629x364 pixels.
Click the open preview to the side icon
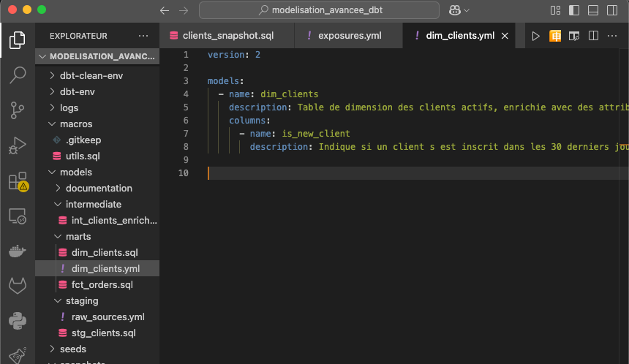574,36
